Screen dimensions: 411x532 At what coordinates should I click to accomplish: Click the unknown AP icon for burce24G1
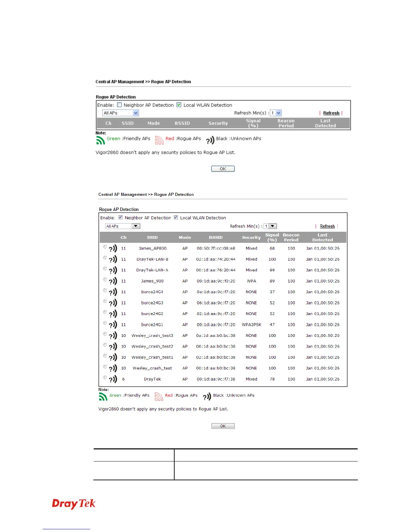pyautogui.click(x=113, y=325)
